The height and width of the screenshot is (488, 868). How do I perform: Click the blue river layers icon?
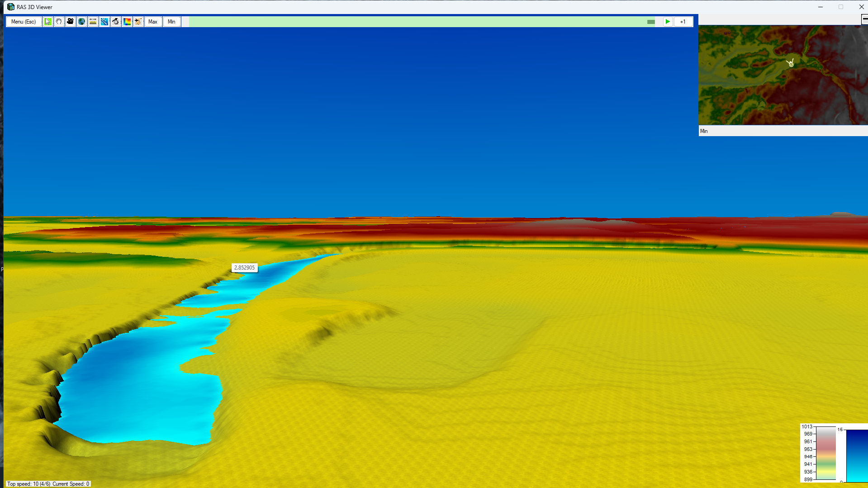point(104,22)
